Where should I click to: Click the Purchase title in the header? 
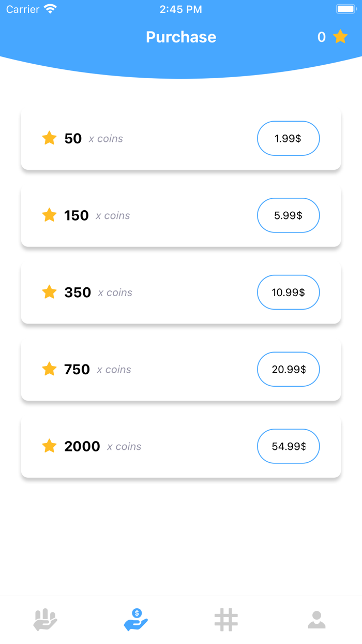(x=180, y=37)
